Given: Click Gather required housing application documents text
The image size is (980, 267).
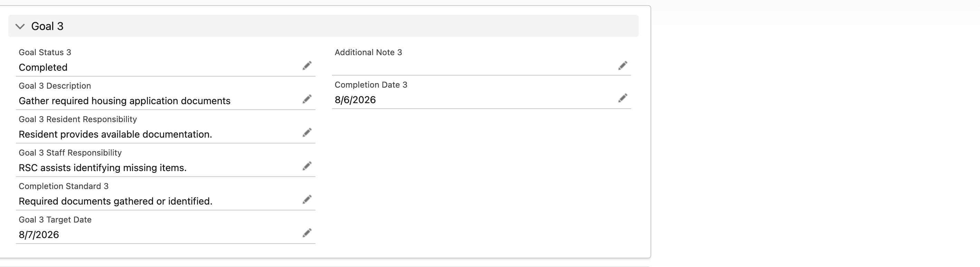Looking at the screenshot, I should [124, 101].
